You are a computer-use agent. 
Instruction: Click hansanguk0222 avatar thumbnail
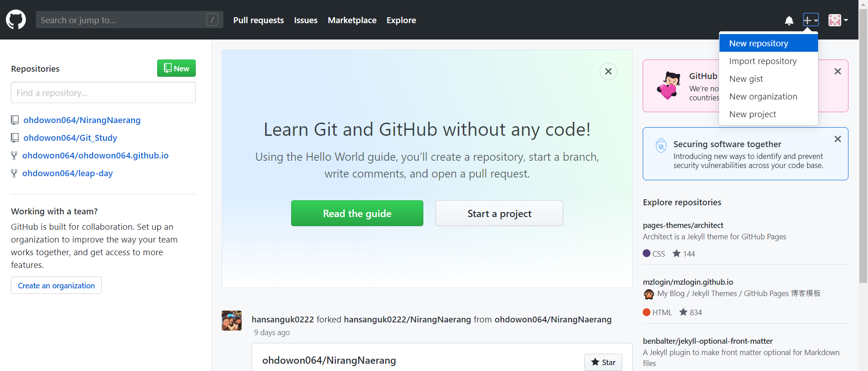click(232, 321)
